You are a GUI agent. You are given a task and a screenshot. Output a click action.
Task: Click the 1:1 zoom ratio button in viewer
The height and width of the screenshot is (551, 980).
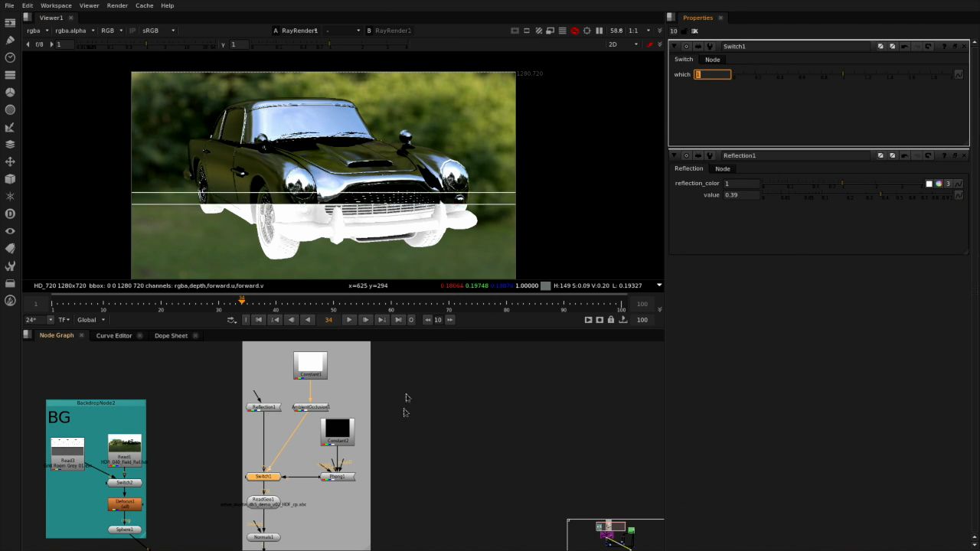tap(633, 31)
